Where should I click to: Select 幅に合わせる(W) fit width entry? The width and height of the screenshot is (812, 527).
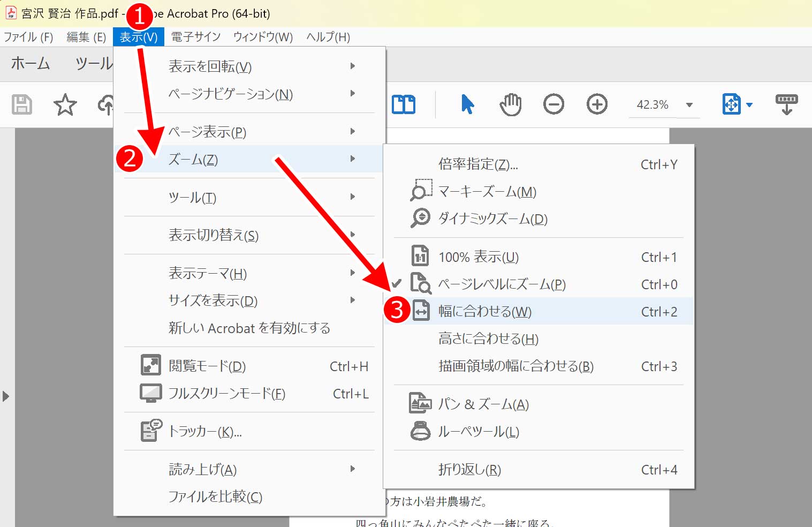point(538,311)
